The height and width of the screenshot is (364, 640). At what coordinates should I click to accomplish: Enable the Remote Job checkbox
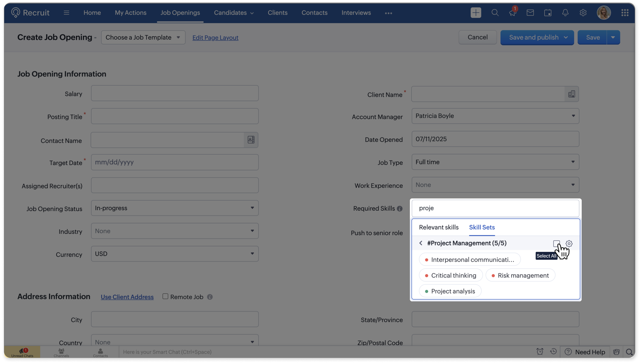165,297
